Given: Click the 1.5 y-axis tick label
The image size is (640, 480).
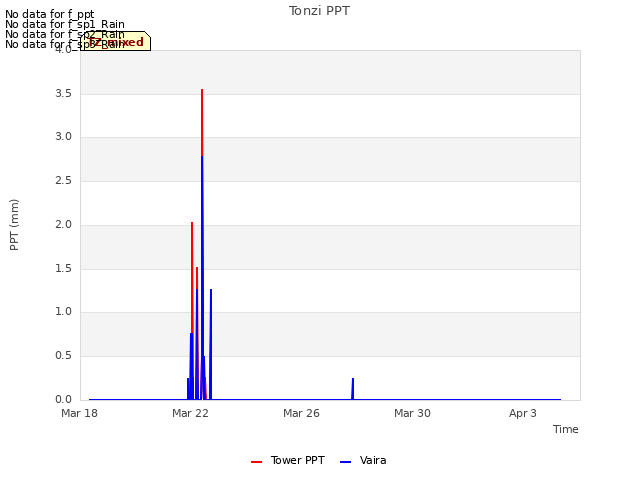Looking at the screenshot, I should (x=63, y=269).
